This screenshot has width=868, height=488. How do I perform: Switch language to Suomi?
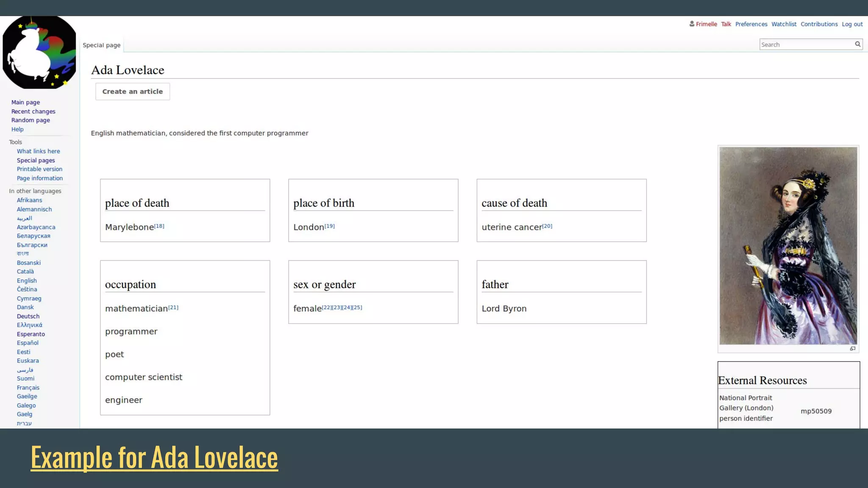point(25,378)
